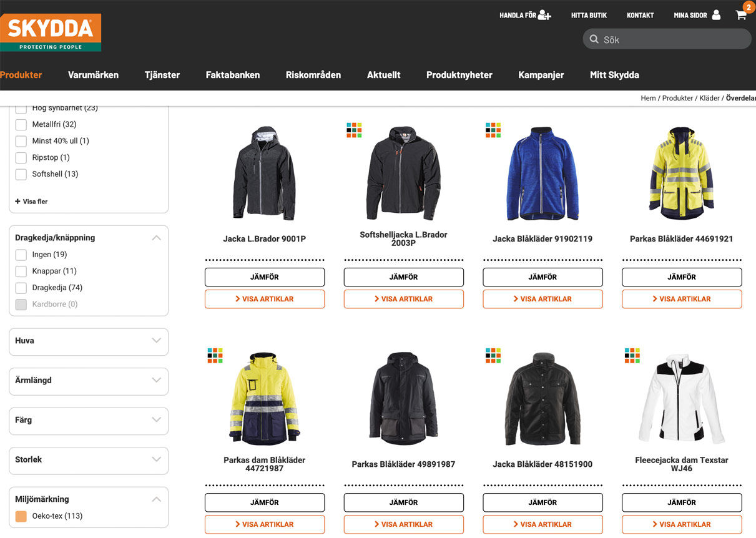756x538 pixels.
Task: Go to the Kampanjer menu item
Action: click(x=541, y=75)
